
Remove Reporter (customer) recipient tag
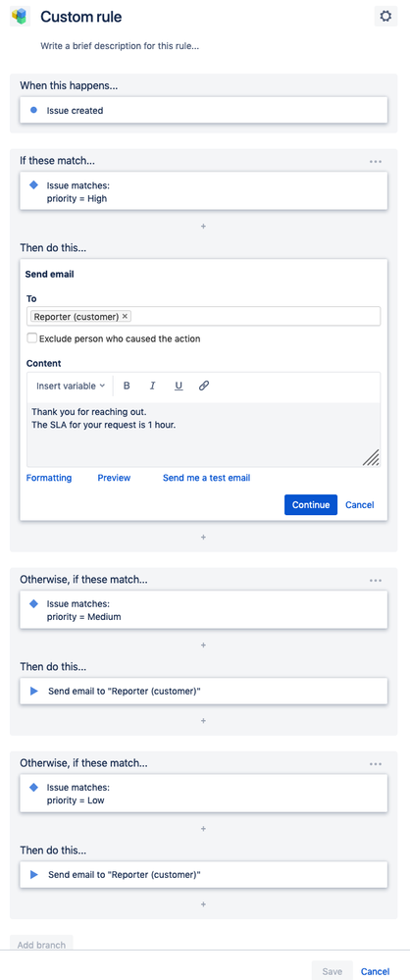click(125, 316)
